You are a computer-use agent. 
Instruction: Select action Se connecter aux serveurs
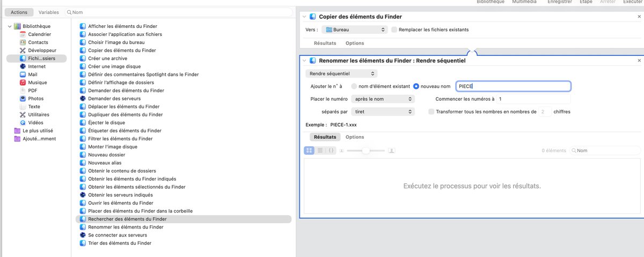117,235
